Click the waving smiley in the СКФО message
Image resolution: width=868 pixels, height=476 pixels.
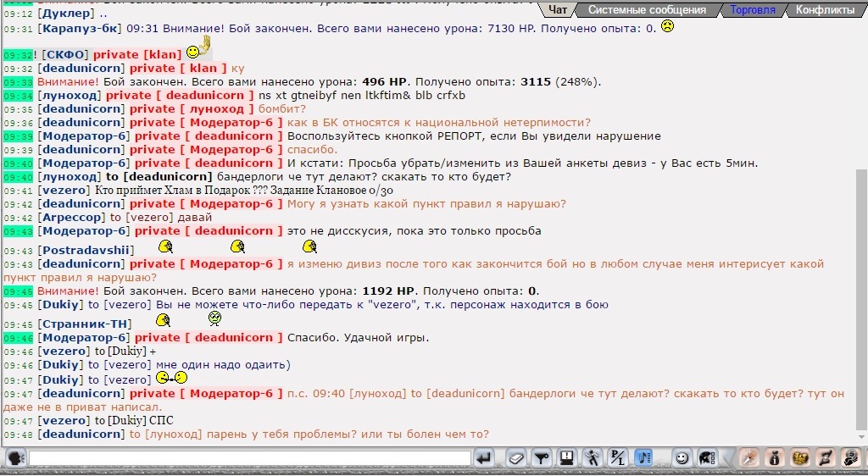pyautogui.click(x=199, y=47)
